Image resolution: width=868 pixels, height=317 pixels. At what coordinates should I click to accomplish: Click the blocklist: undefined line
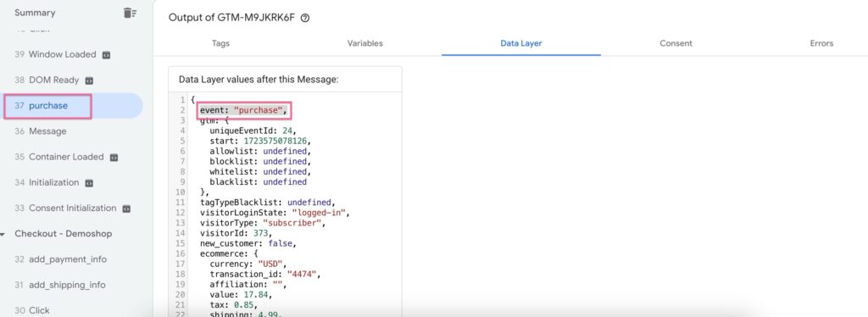pyautogui.click(x=260, y=162)
